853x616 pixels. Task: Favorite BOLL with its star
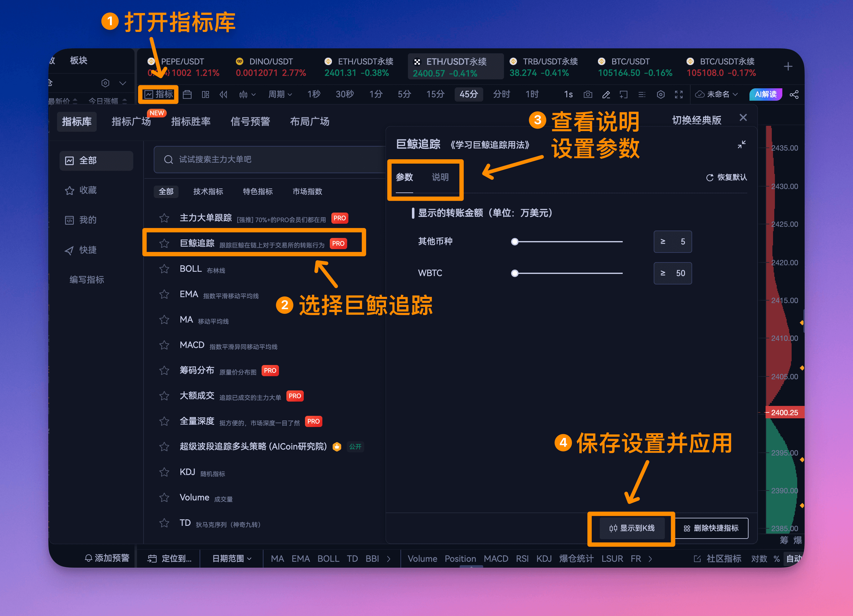pyautogui.click(x=164, y=269)
